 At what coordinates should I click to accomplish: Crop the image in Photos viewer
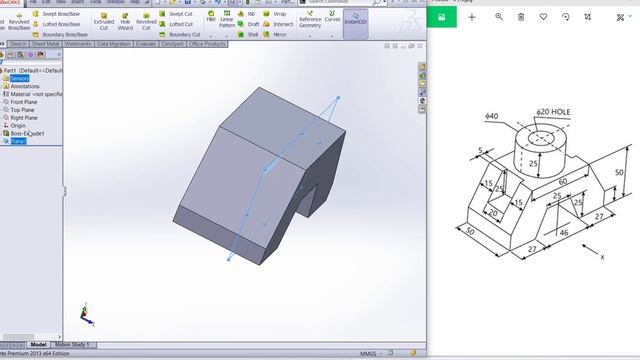[588, 17]
